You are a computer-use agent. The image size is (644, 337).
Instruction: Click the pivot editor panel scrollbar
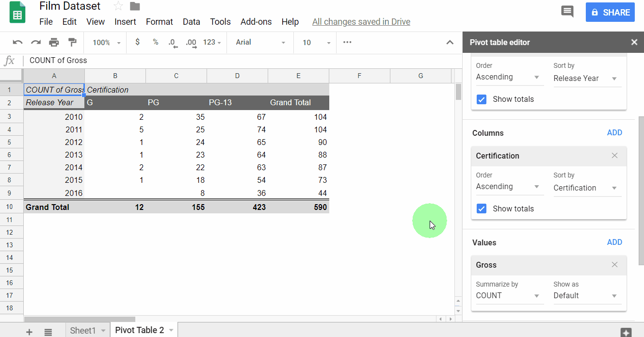(641, 191)
